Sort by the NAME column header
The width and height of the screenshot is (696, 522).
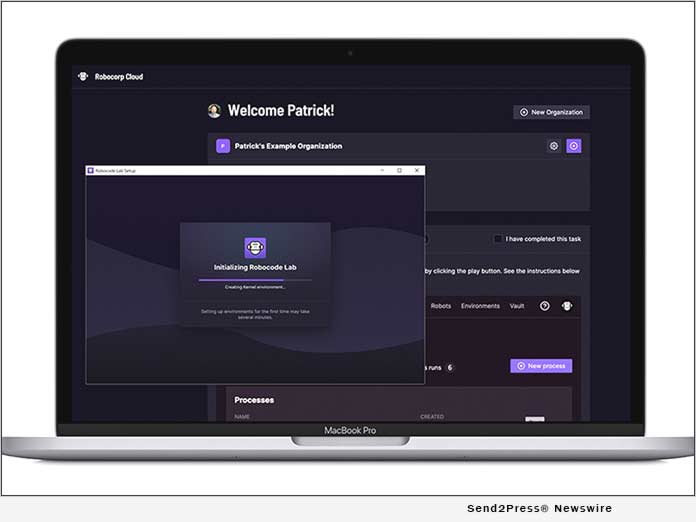(242, 416)
